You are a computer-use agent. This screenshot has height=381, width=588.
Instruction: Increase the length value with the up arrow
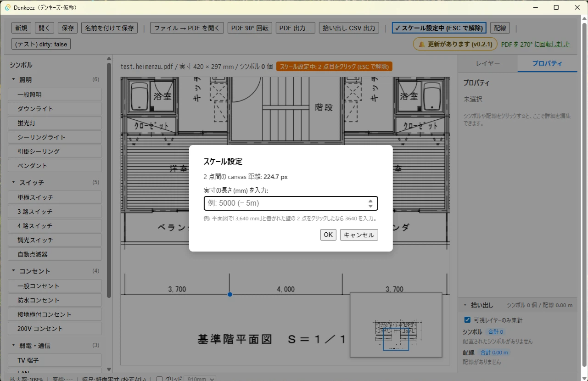pyautogui.click(x=370, y=201)
